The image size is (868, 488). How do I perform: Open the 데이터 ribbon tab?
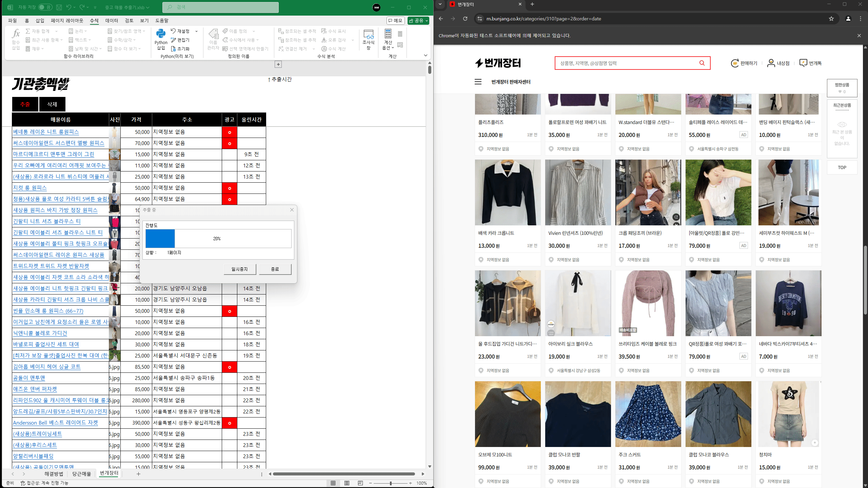112,21
